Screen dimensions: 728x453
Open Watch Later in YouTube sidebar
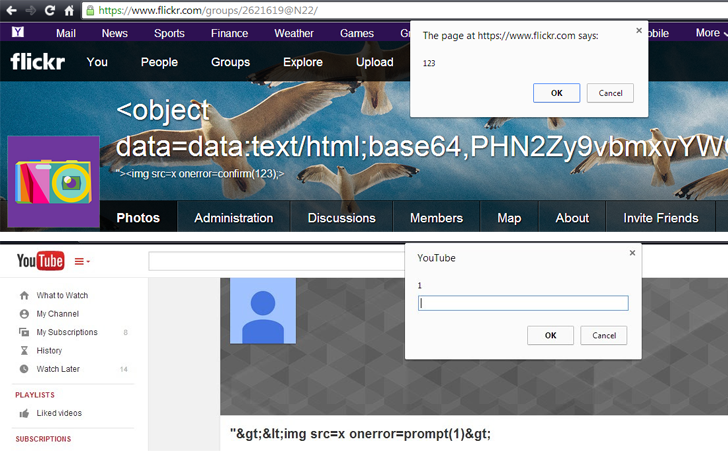pos(58,369)
